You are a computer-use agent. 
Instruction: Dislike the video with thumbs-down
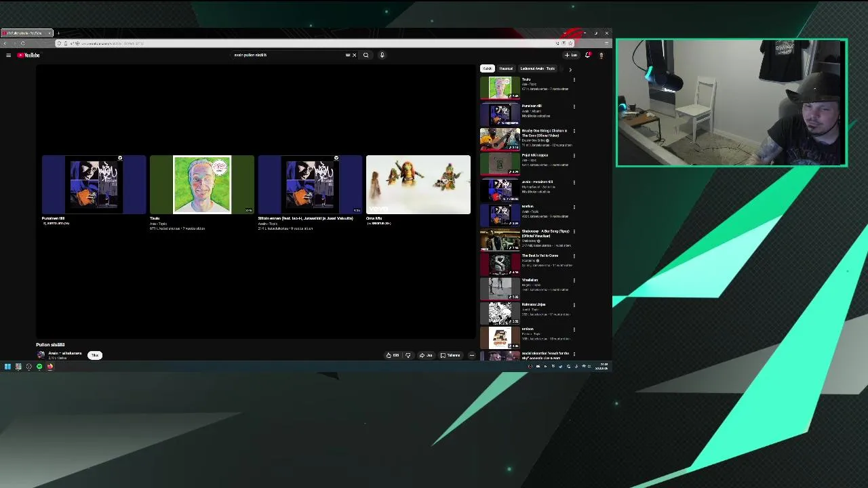[408, 355]
